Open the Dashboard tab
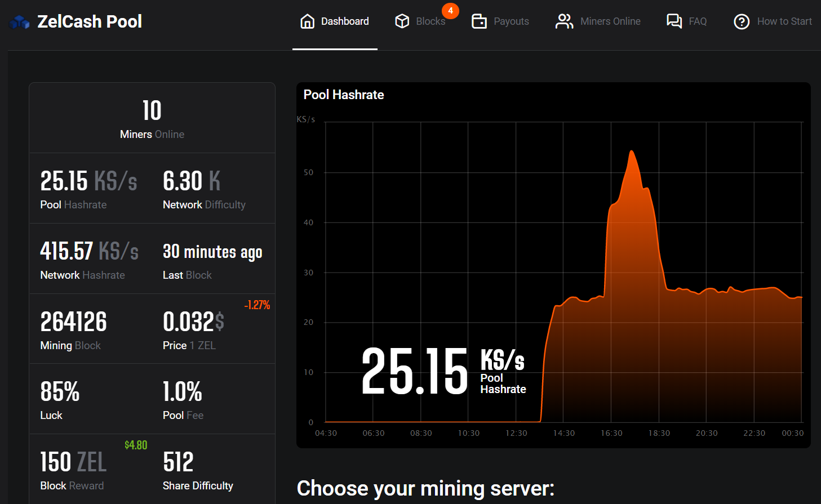Image resolution: width=821 pixels, height=504 pixels. tap(335, 21)
